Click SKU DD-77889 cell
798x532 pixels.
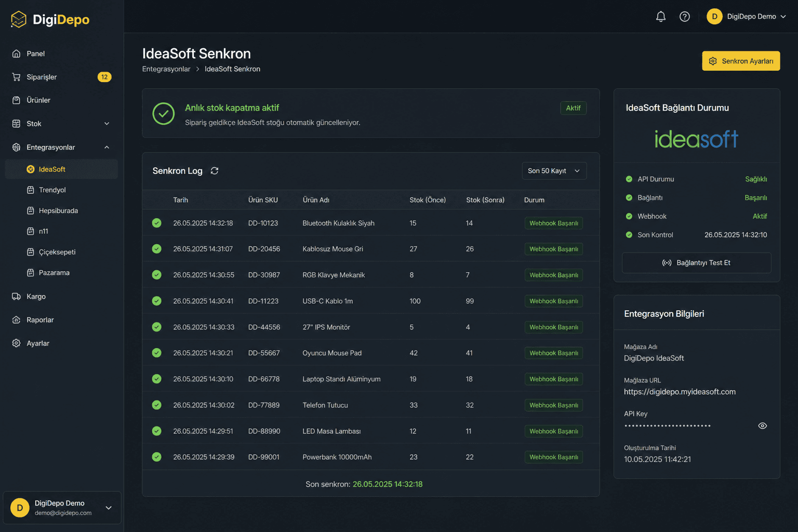(x=264, y=405)
